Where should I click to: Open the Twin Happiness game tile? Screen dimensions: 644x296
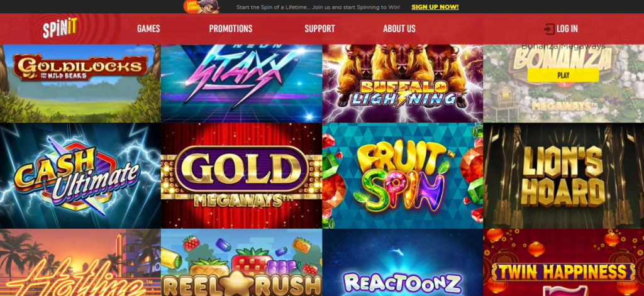tap(563, 263)
